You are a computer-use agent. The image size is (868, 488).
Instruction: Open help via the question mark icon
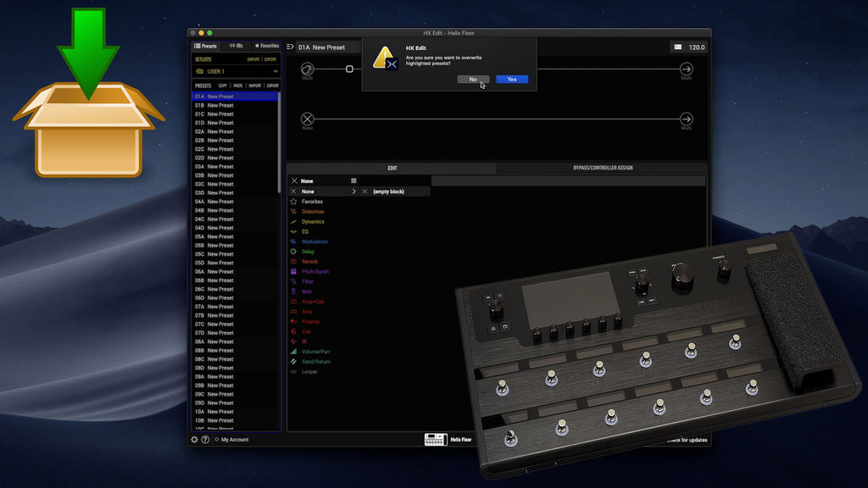[x=205, y=440]
